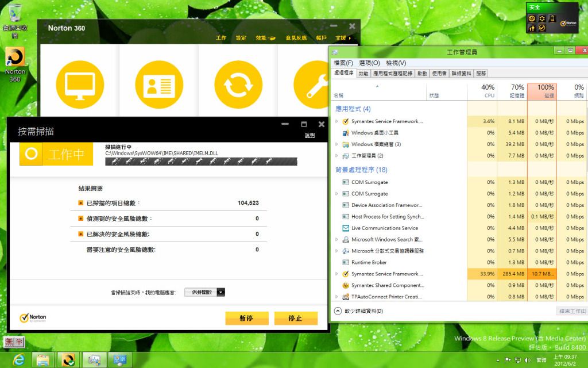Expand the Windows 檔案總管 (3) process group
This screenshot has height=368, width=588.
336,144
